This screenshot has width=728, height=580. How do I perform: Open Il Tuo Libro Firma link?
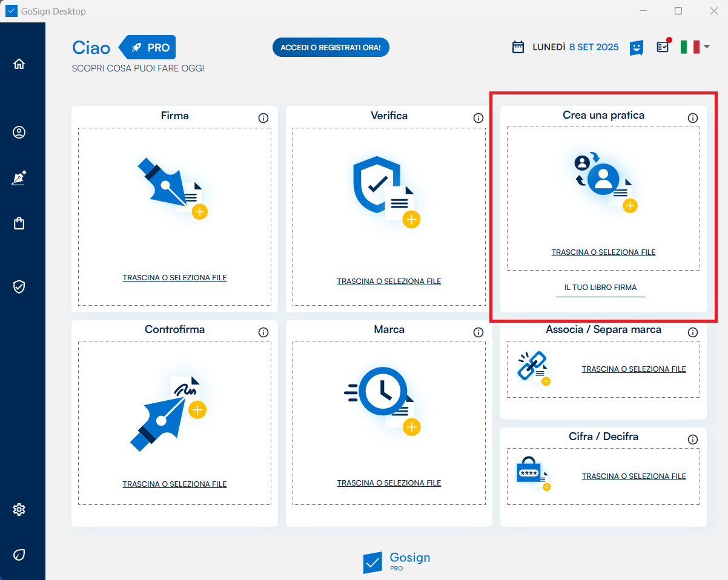pos(600,288)
